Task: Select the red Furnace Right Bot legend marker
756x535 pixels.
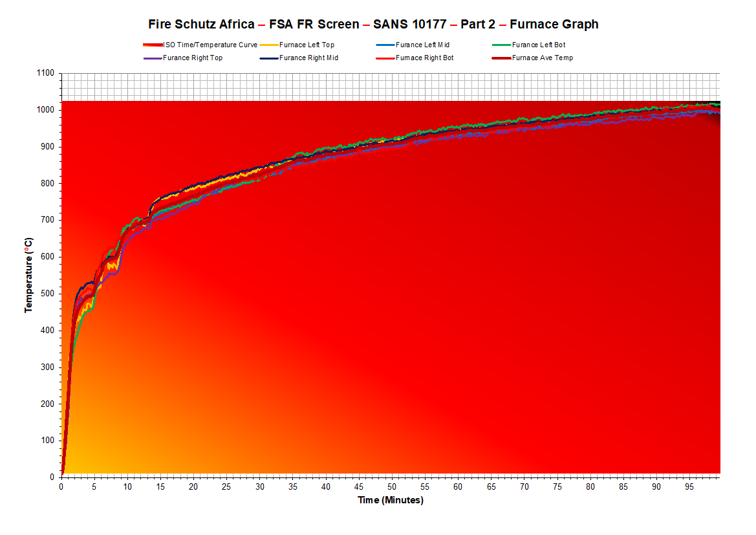Action: [385, 58]
